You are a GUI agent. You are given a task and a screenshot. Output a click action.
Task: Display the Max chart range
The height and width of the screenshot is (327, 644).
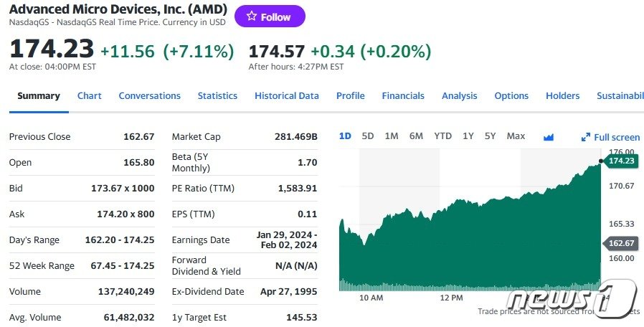point(516,136)
